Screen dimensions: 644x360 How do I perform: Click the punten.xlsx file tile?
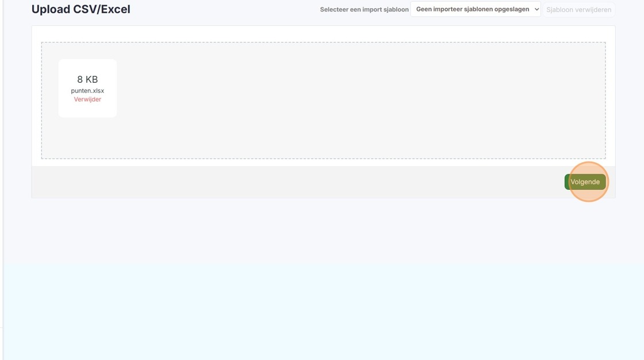pos(87,88)
